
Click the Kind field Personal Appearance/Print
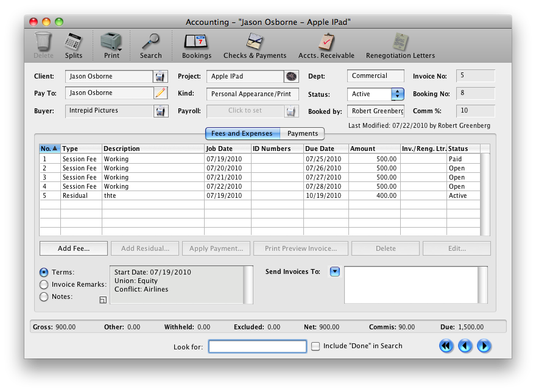pos(253,94)
